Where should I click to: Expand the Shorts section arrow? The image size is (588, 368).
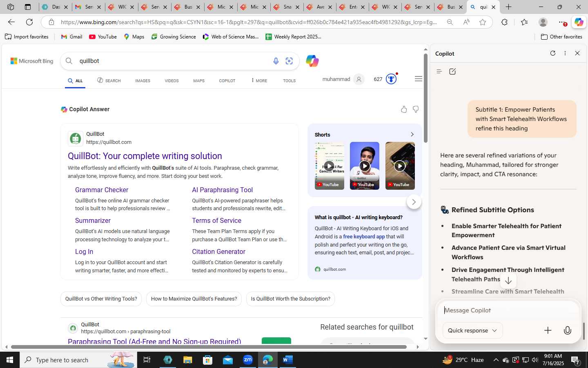pyautogui.click(x=412, y=135)
